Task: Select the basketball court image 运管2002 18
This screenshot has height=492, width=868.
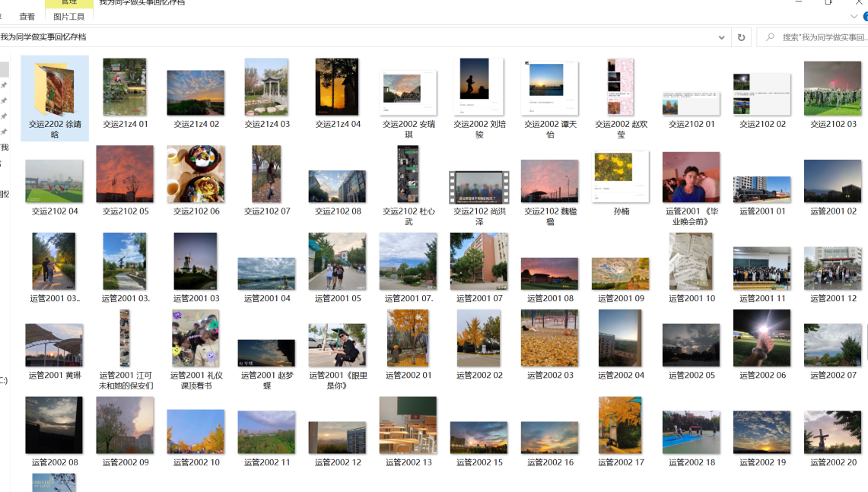Action: [692, 432]
